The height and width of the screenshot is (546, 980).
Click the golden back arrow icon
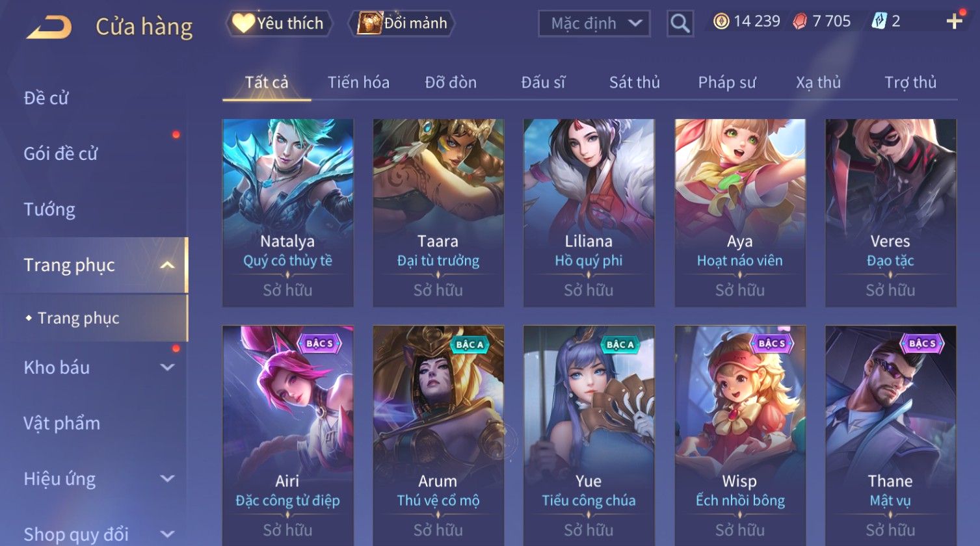(x=49, y=27)
